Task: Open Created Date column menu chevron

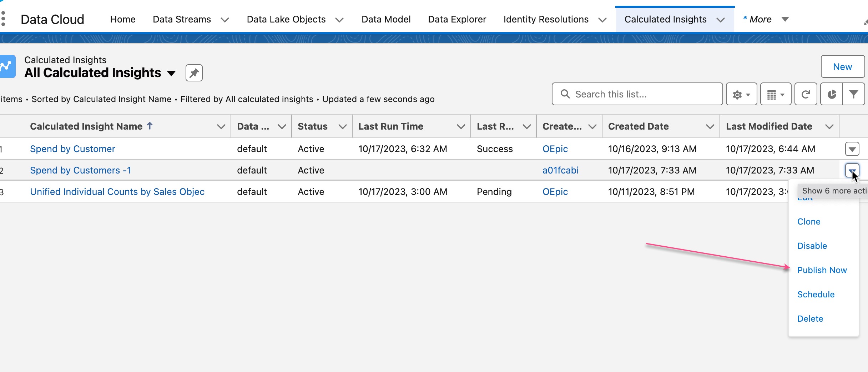Action: coord(710,126)
